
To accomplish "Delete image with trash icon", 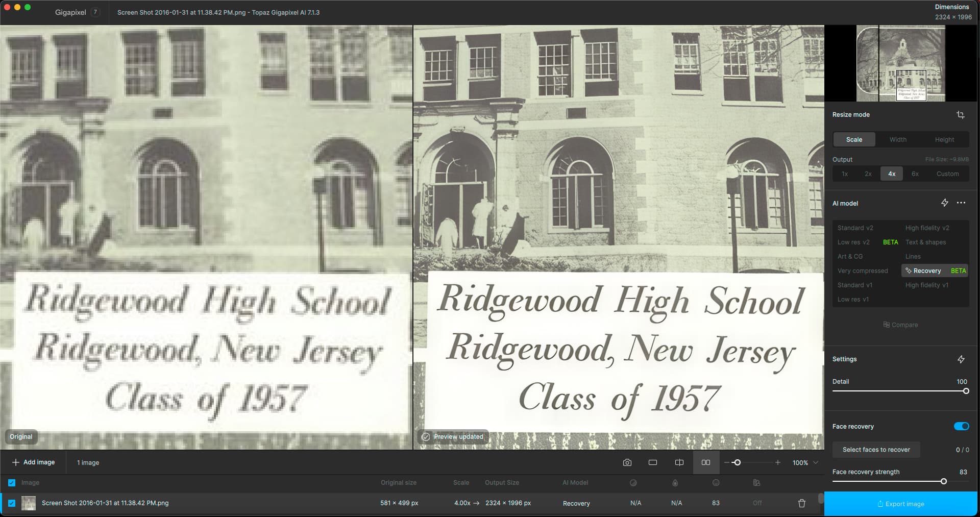I will click(801, 503).
